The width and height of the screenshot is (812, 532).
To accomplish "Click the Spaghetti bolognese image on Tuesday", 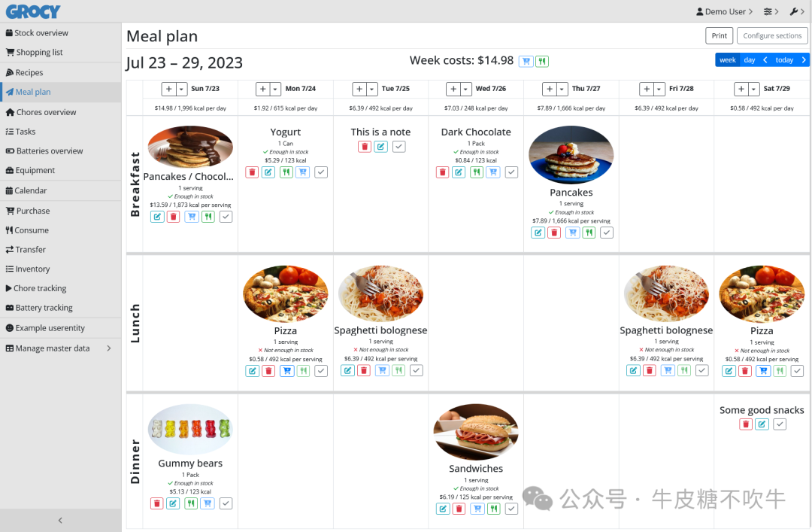I will [x=380, y=294].
